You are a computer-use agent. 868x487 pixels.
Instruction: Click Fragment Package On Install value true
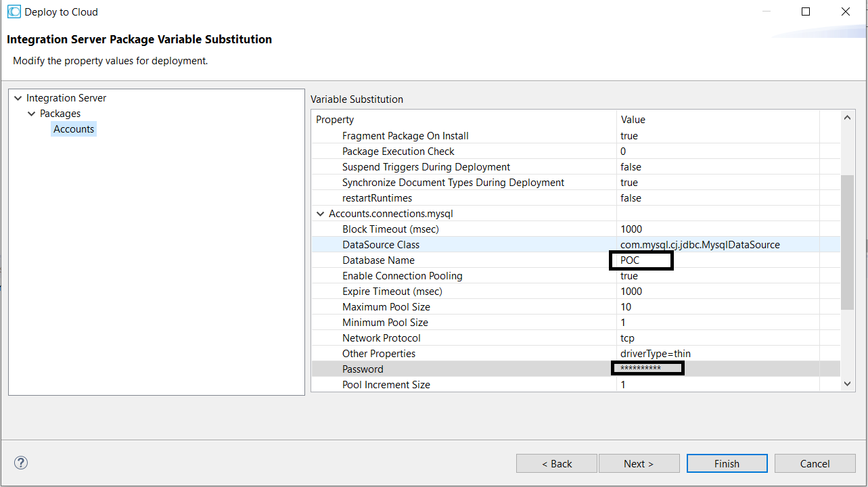click(x=629, y=136)
